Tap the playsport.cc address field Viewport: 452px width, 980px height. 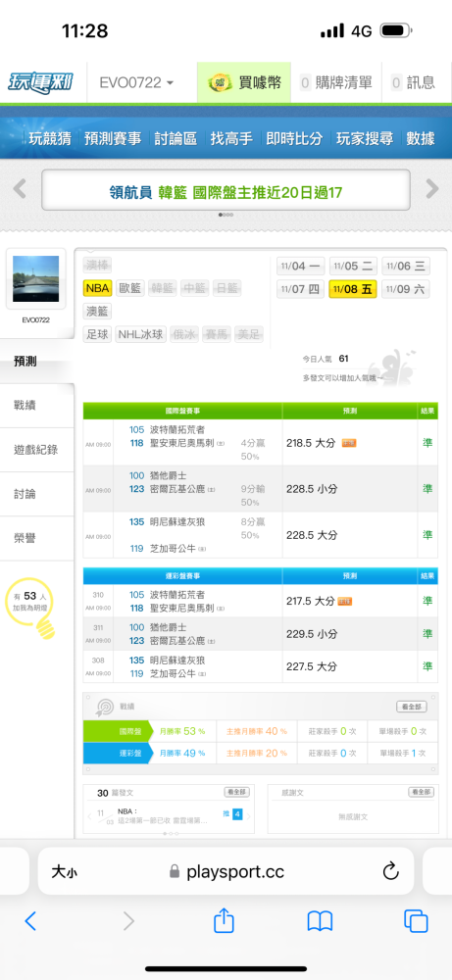[226, 871]
